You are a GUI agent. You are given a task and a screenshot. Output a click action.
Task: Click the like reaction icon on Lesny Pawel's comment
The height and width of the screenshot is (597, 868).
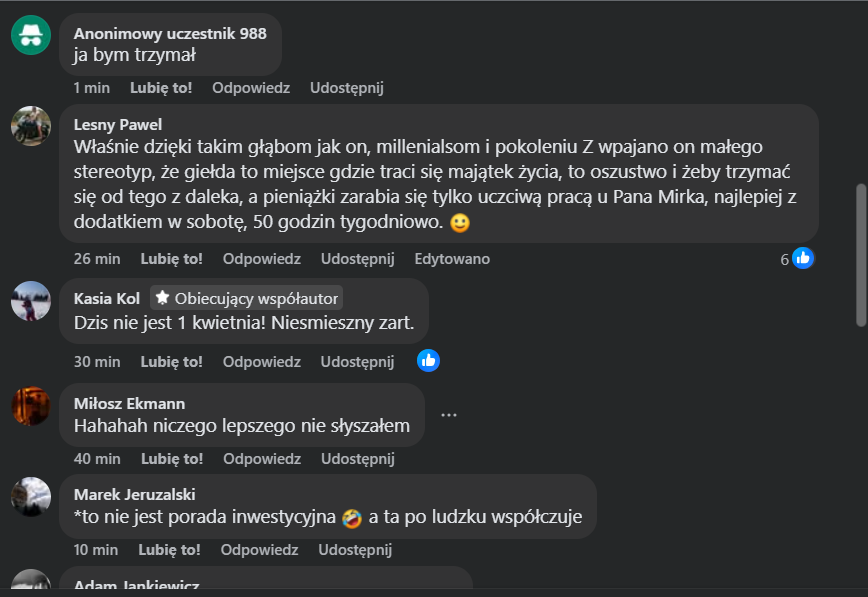tap(802, 258)
